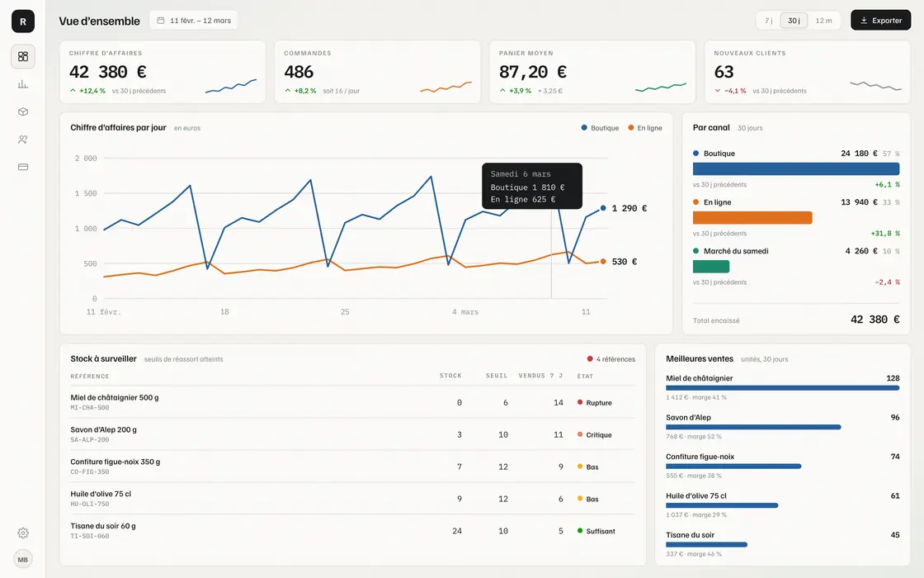Screen dimensions: 924x578
Task: Open the dashboard overview sidebar icon
Action: pyautogui.click(x=23, y=57)
